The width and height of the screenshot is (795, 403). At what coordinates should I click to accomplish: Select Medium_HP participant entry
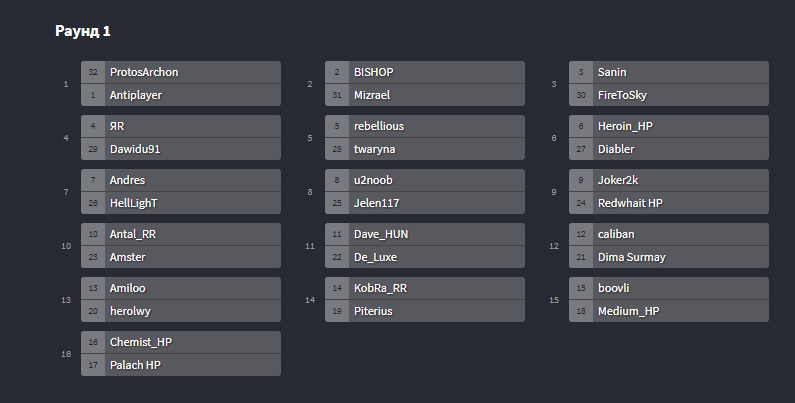[669, 311]
